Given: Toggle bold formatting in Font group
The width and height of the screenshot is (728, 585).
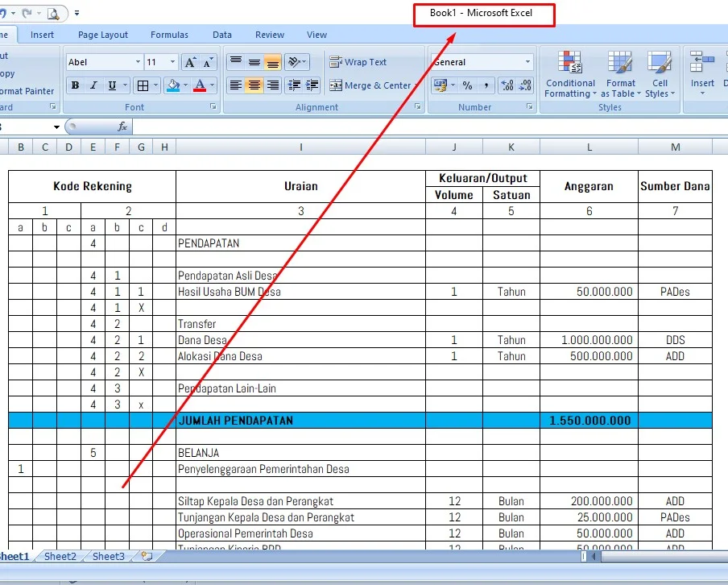Looking at the screenshot, I should pos(75,85).
